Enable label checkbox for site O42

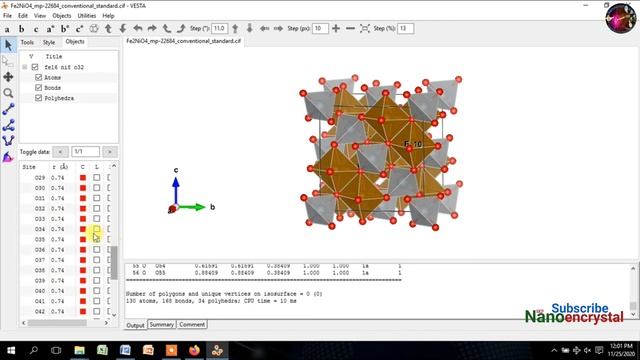[96, 311]
